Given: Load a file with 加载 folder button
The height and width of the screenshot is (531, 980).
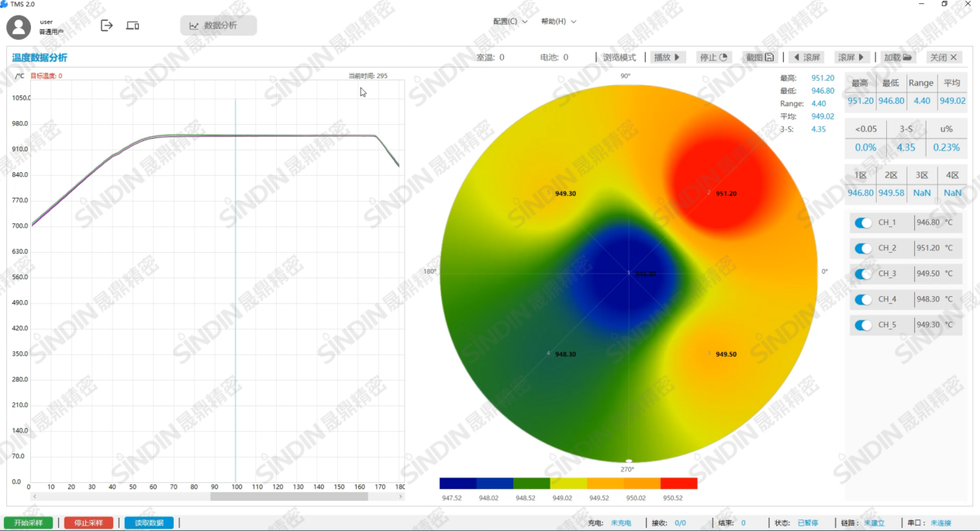Looking at the screenshot, I should pyautogui.click(x=899, y=57).
